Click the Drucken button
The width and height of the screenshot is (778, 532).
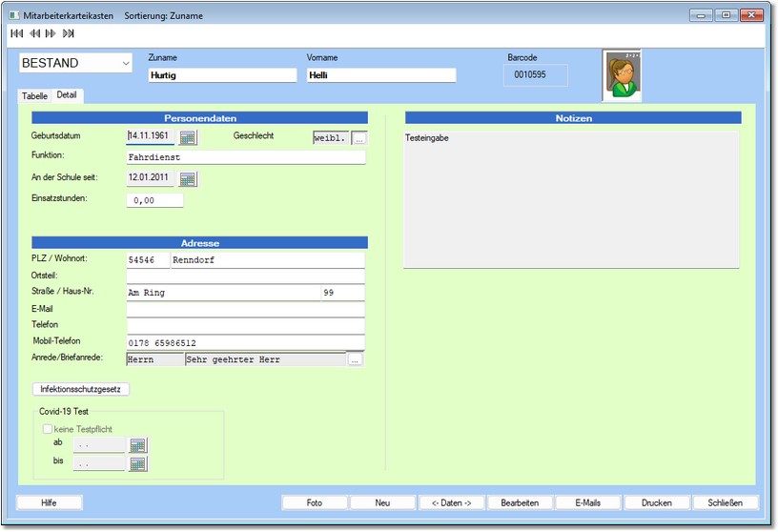(657, 502)
